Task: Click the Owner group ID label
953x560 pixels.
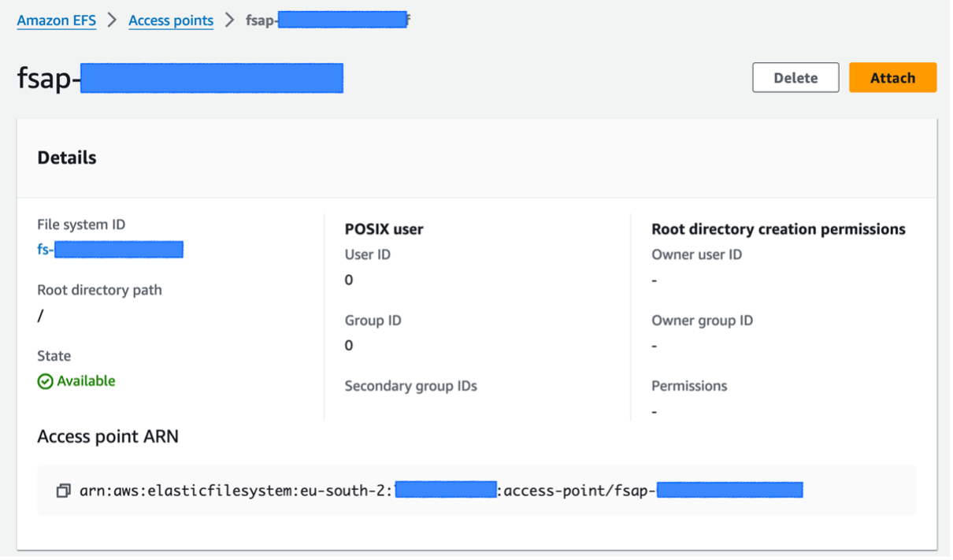Action: click(702, 321)
